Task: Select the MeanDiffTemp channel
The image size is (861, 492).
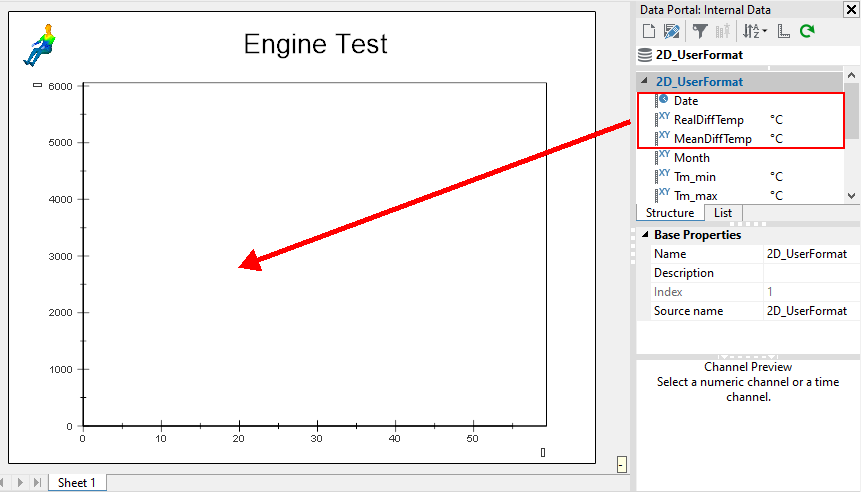Action: [x=712, y=139]
